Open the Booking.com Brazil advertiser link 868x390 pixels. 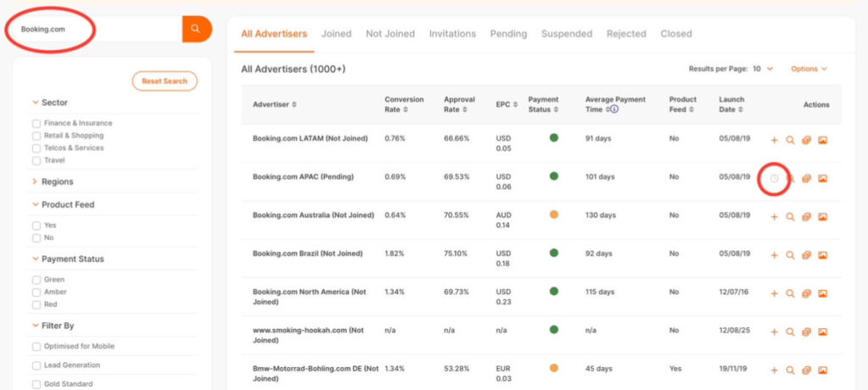[302, 253]
